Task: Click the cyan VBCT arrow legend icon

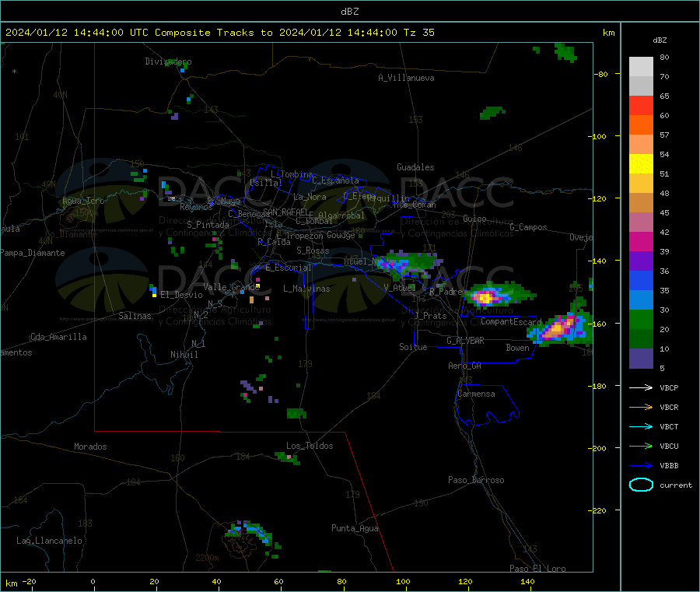Action: [x=641, y=427]
